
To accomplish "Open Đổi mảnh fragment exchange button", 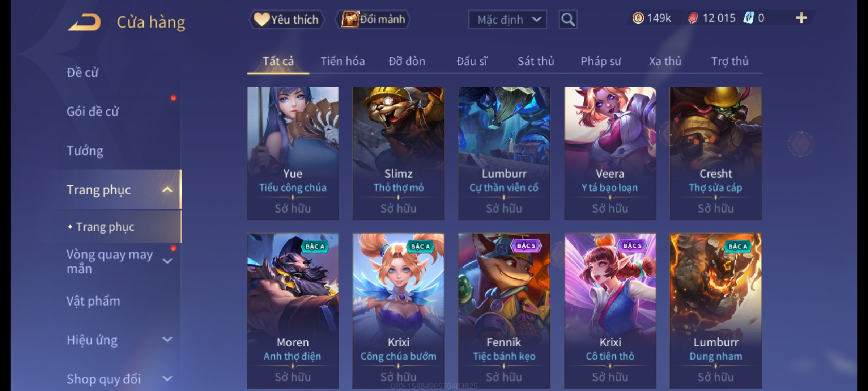I will click(x=373, y=19).
